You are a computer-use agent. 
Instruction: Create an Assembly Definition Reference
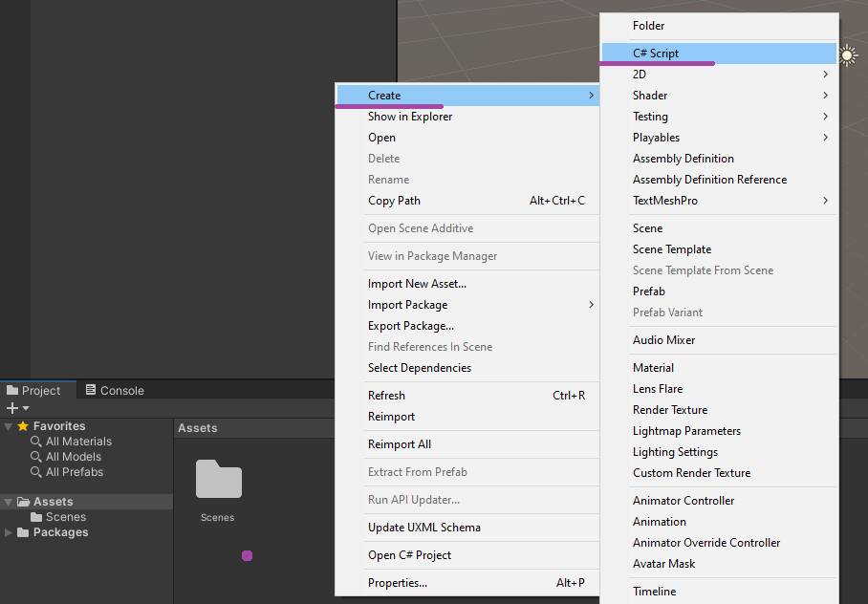point(719,180)
